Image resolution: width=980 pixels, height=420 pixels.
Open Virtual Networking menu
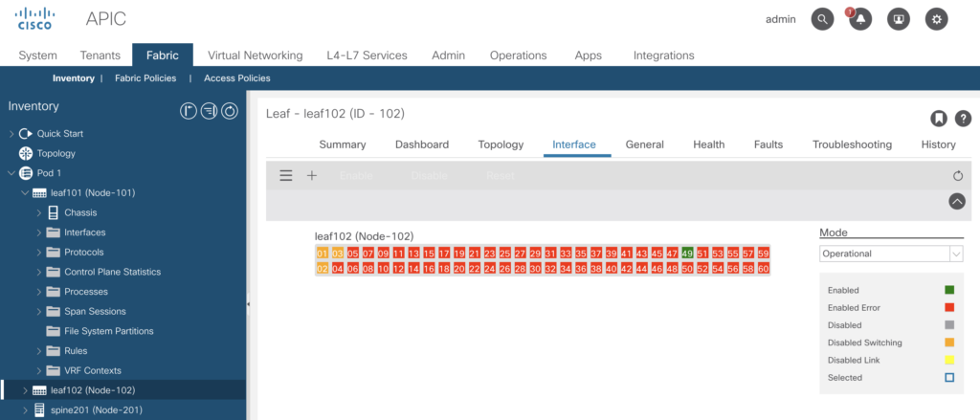click(255, 55)
